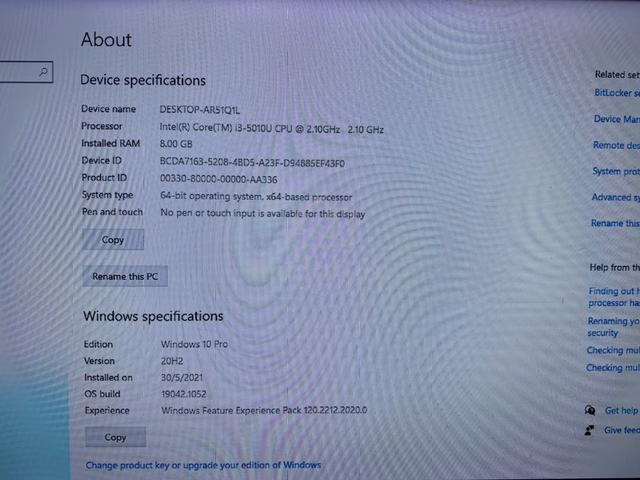Screen dimensions: 640x480
Task: Select OS build 19042.1052
Action: (x=184, y=394)
